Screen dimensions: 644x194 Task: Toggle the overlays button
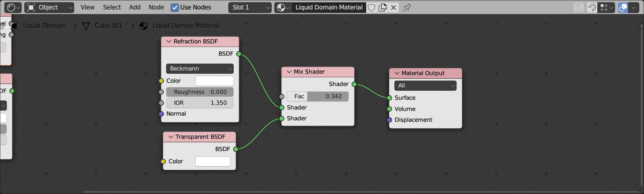tap(623, 8)
